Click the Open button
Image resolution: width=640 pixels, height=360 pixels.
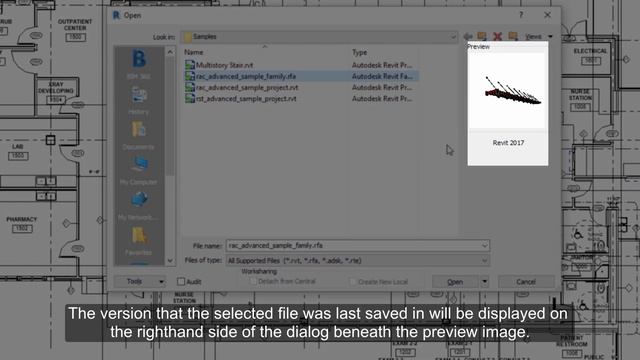(456, 282)
